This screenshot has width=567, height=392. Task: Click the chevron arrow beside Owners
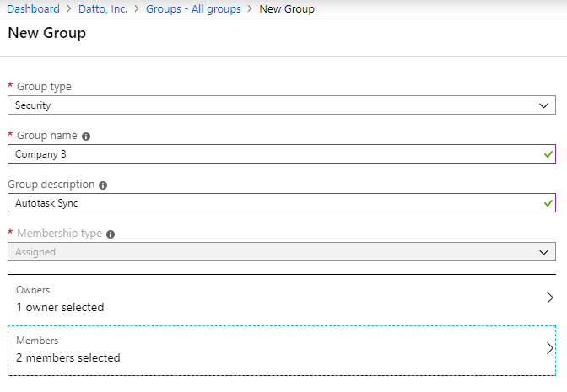tap(549, 298)
